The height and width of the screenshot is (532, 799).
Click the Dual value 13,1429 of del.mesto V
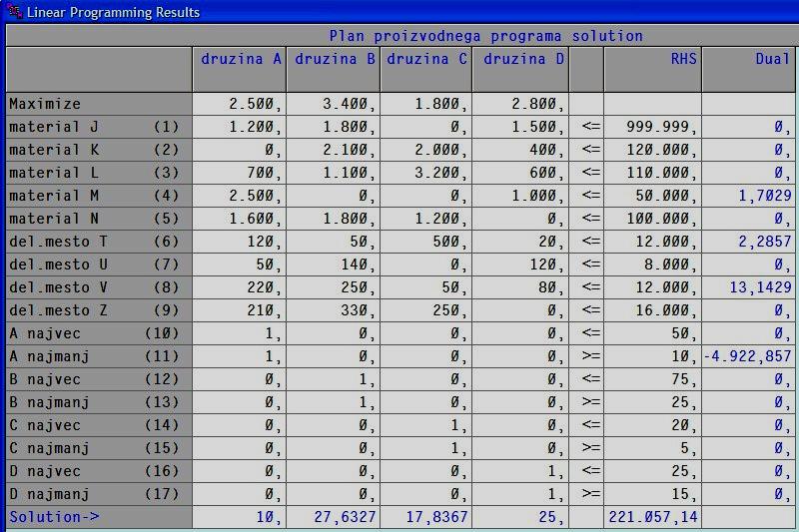pyautogui.click(x=748, y=287)
